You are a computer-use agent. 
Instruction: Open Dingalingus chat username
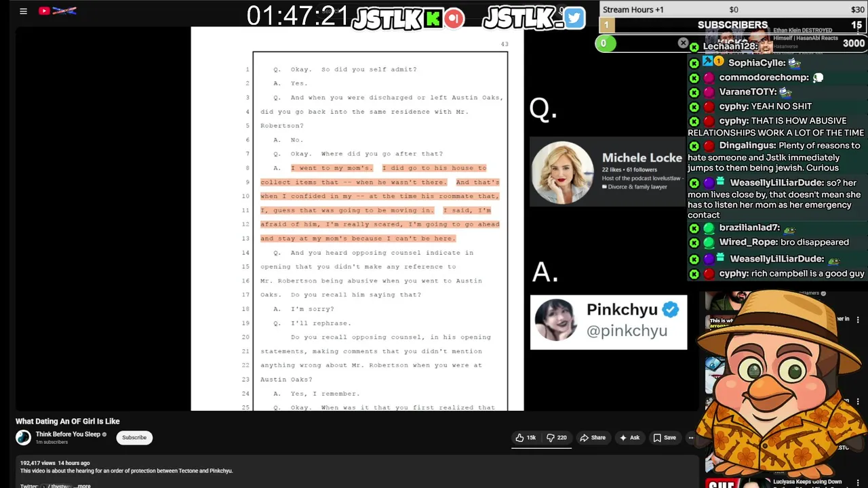pyautogui.click(x=747, y=145)
